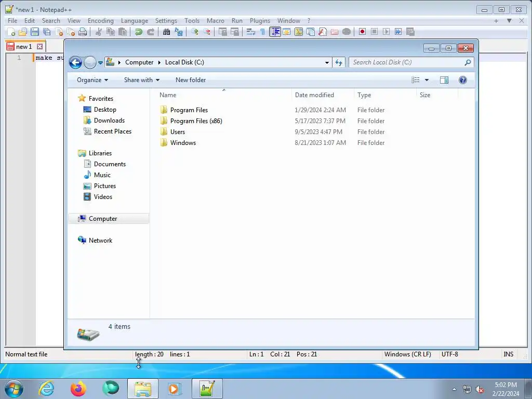Toggle Word wrap icon in Notepad++ toolbar
The width and height of the screenshot is (532, 399).
pyautogui.click(x=251, y=32)
